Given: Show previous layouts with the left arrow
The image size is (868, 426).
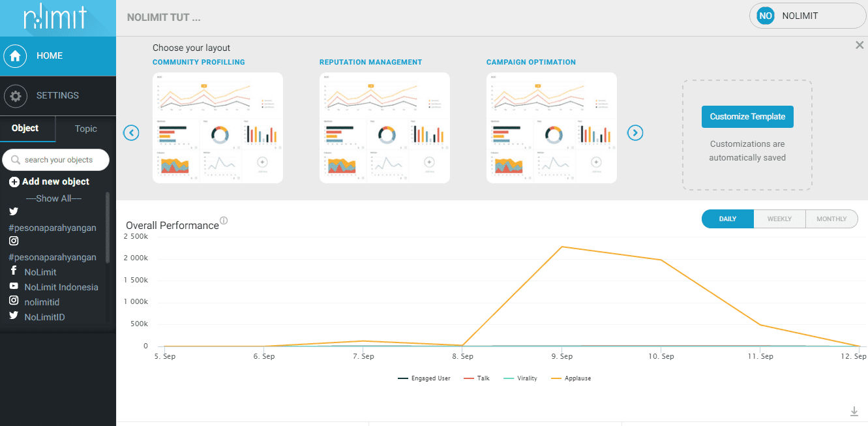Looking at the screenshot, I should tap(131, 133).
